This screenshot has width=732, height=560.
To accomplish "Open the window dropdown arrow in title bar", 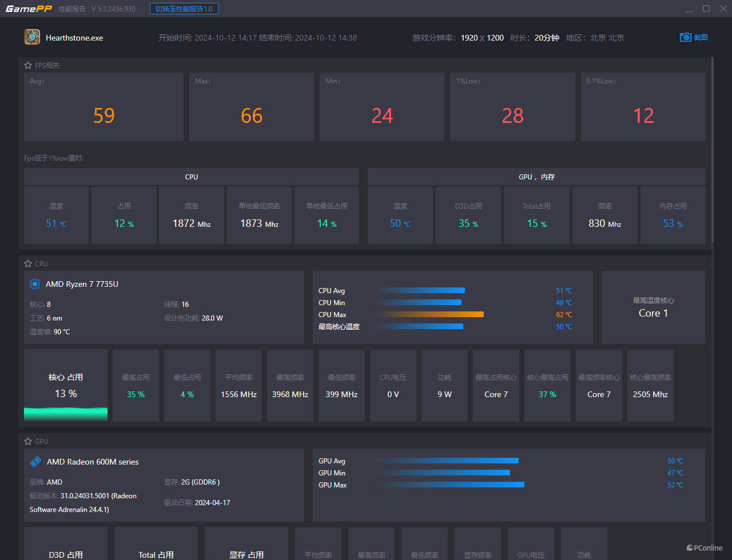I will click(x=690, y=9).
